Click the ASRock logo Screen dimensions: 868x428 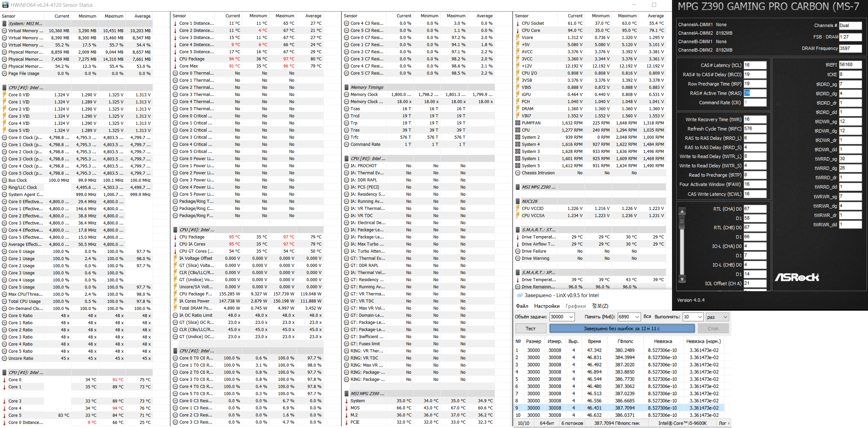[797, 277]
